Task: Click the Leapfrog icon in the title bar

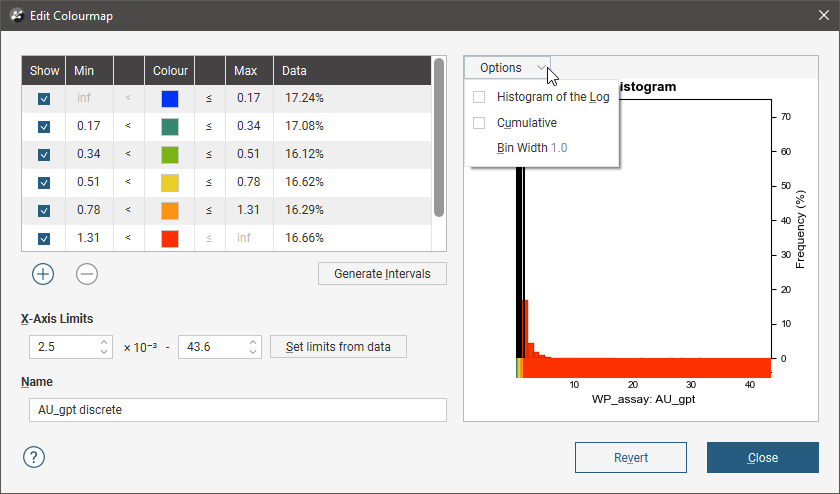Action: pyautogui.click(x=16, y=14)
